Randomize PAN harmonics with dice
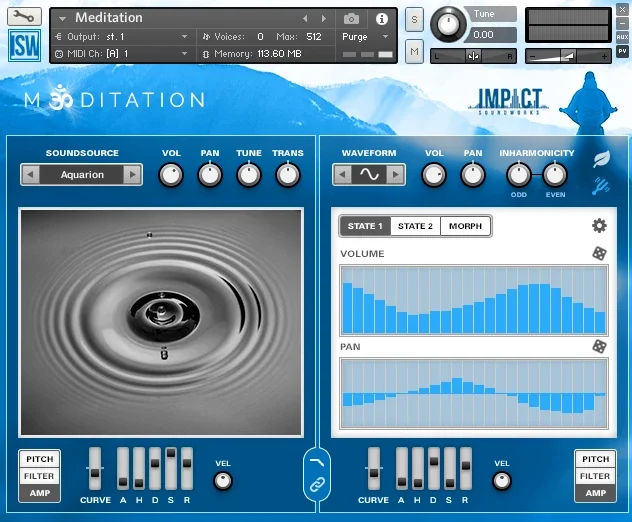This screenshot has width=632, height=522. click(599, 346)
